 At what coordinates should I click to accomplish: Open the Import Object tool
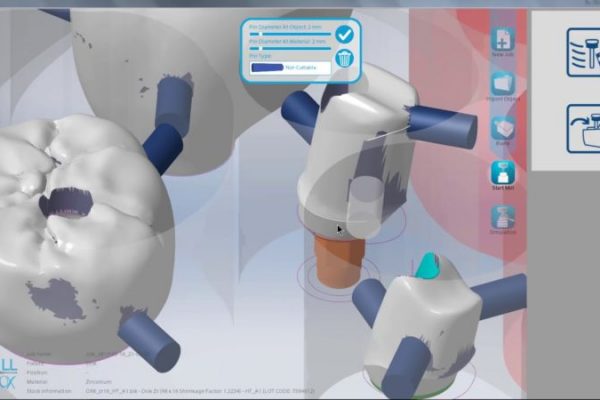coord(503,84)
